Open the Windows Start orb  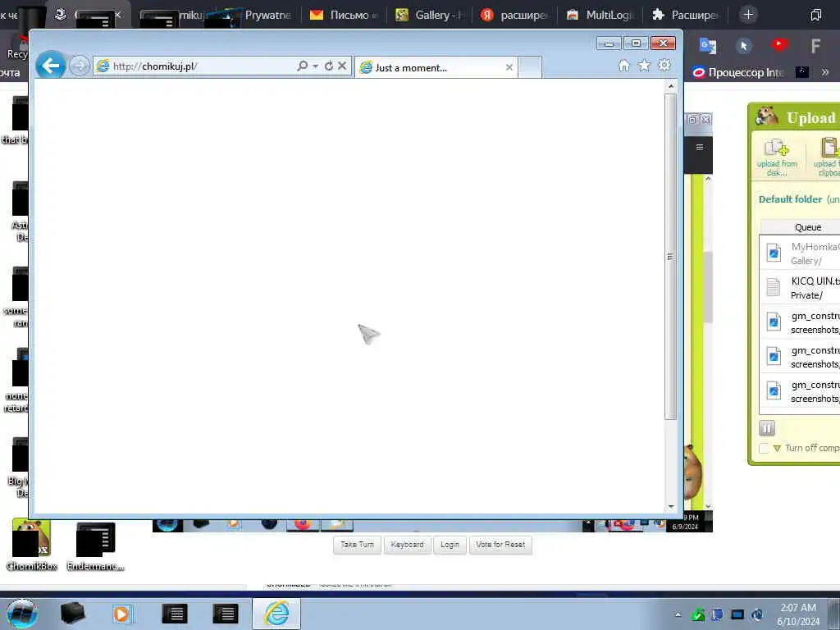[x=22, y=614]
